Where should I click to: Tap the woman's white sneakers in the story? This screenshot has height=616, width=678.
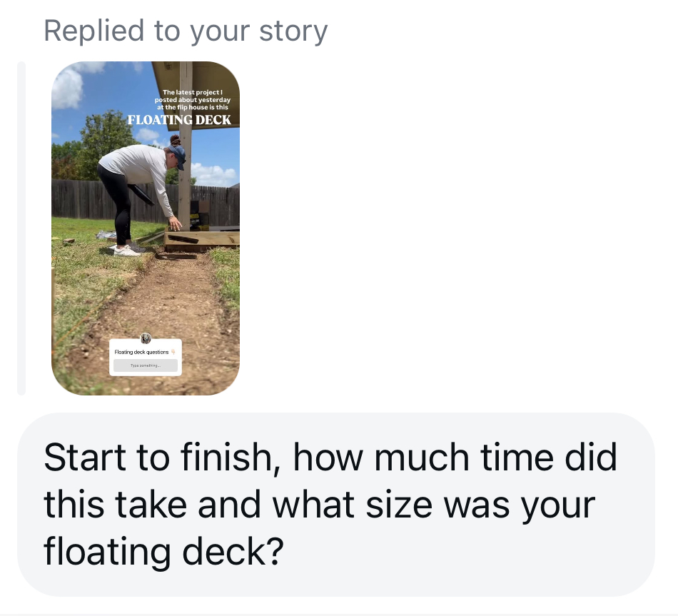pyautogui.click(x=126, y=250)
